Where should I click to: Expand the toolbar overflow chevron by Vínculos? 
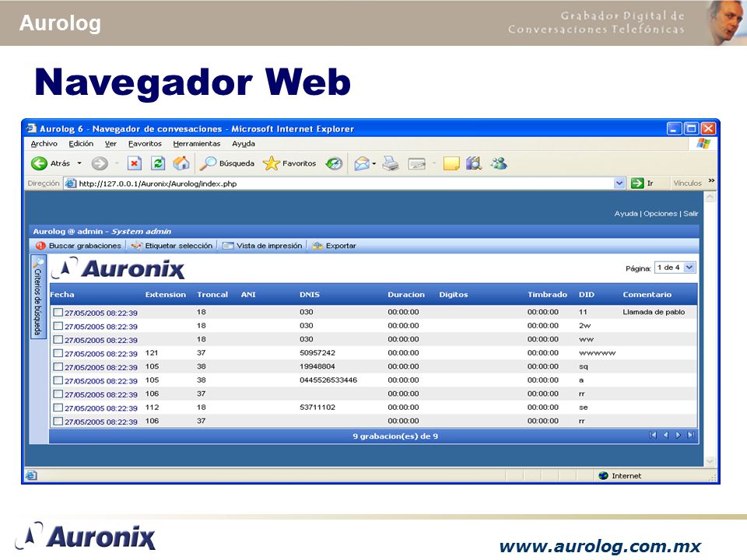[711, 181]
